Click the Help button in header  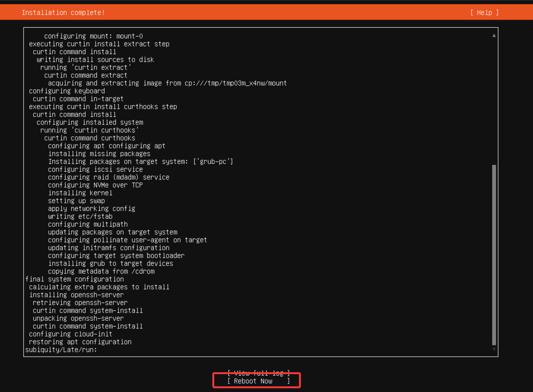pyautogui.click(x=484, y=12)
